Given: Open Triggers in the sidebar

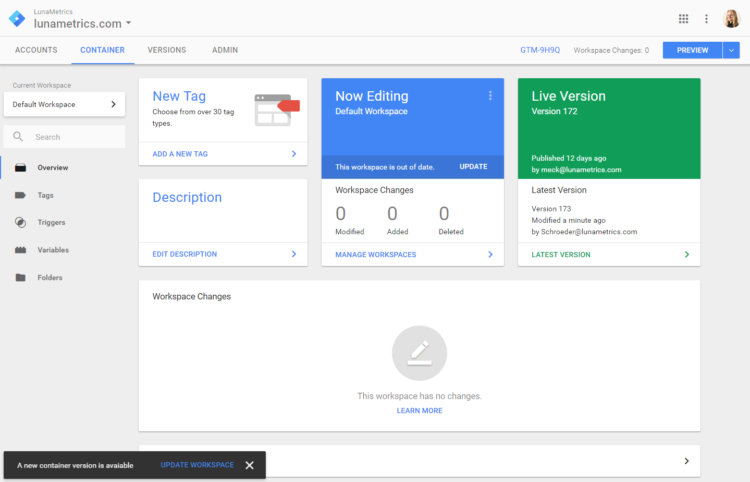Looking at the screenshot, I should coord(51,222).
